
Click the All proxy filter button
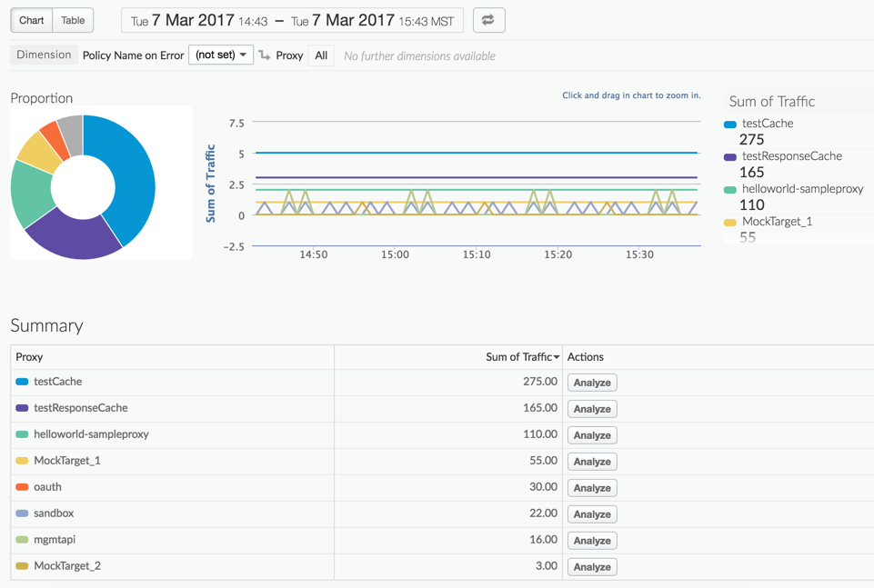pyautogui.click(x=320, y=55)
